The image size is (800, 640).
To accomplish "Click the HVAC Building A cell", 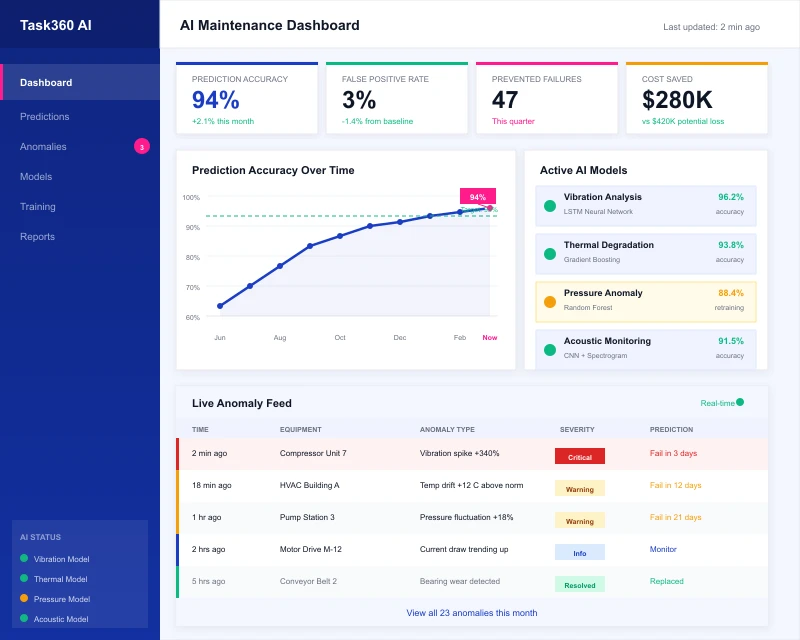I will [309, 485].
